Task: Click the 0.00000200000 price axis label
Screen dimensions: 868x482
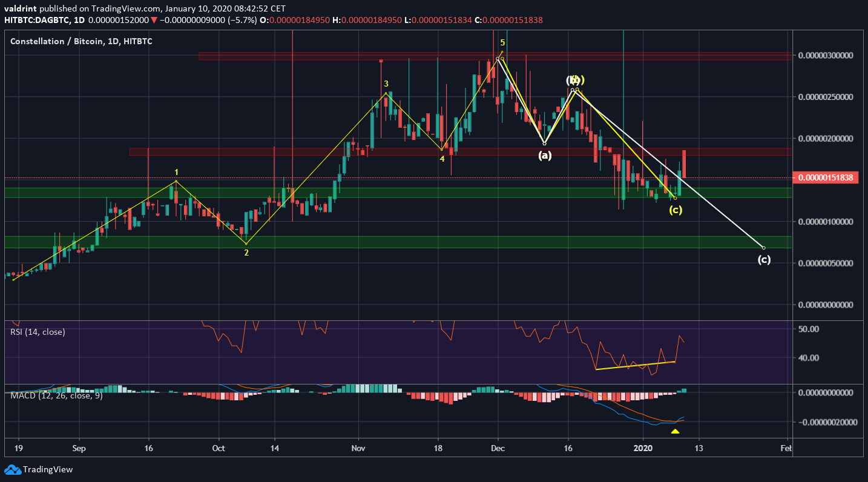Action: [x=827, y=139]
